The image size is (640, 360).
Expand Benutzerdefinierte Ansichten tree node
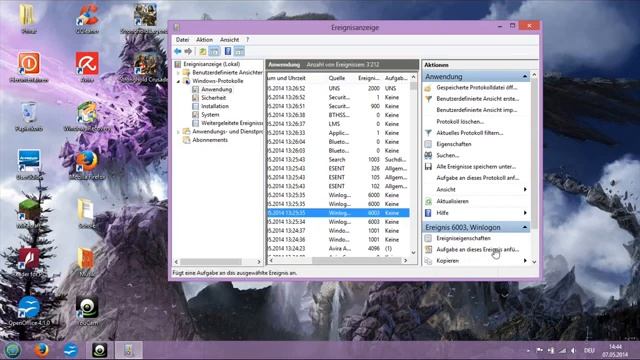[x=178, y=73]
